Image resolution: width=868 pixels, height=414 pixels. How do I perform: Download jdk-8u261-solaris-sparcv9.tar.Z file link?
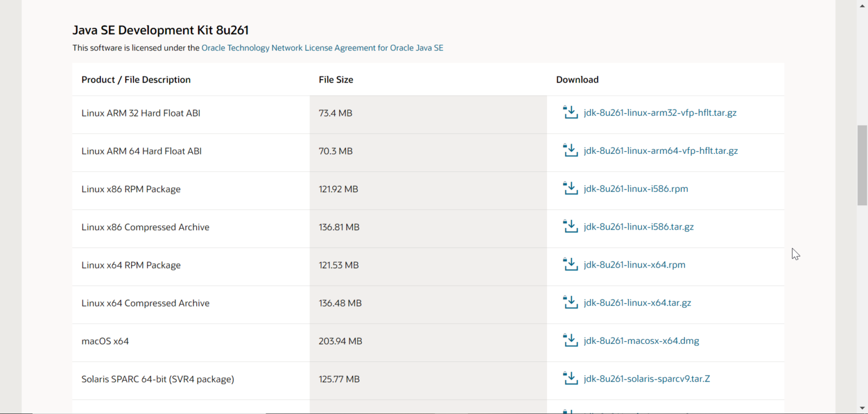coord(647,378)
